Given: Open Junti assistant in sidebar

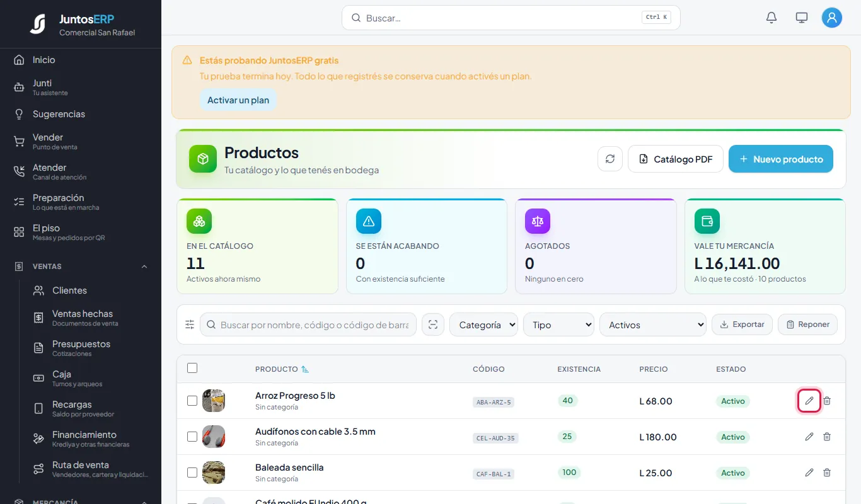Looking at the screenshot, I should tap(81, 87).
